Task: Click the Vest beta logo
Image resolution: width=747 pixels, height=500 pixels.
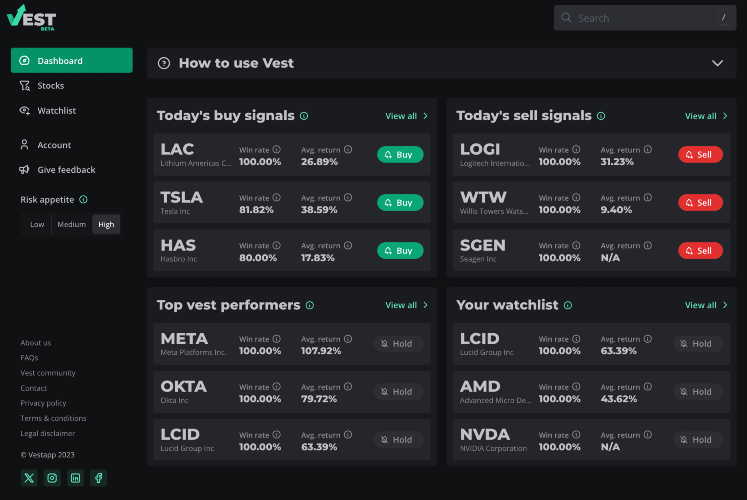Action: tap(31, 18)
